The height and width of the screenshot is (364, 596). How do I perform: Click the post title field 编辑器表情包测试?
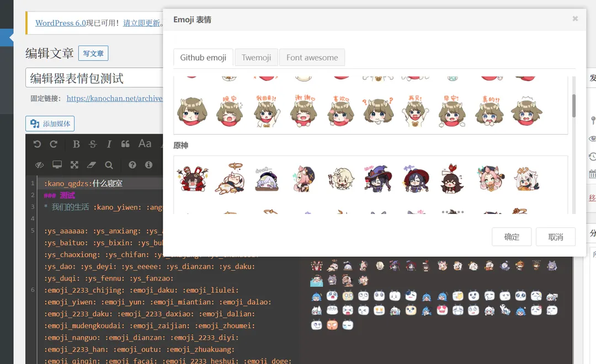[94, 78]
